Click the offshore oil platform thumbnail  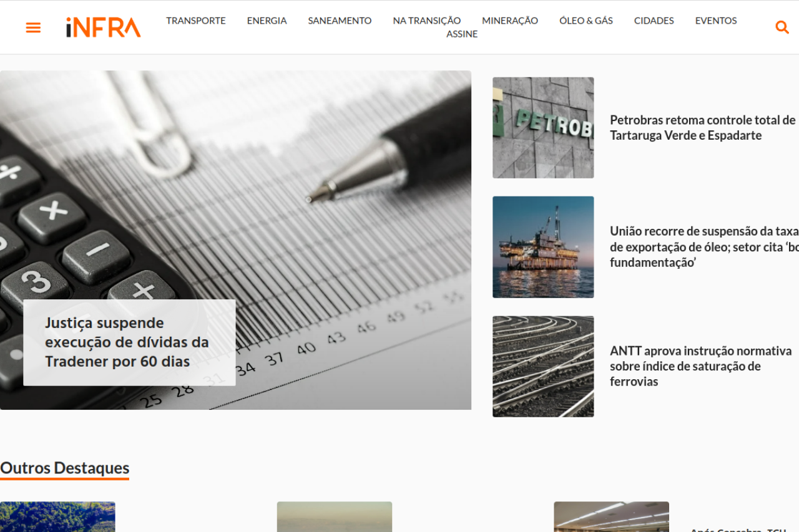tap(543, 247)
